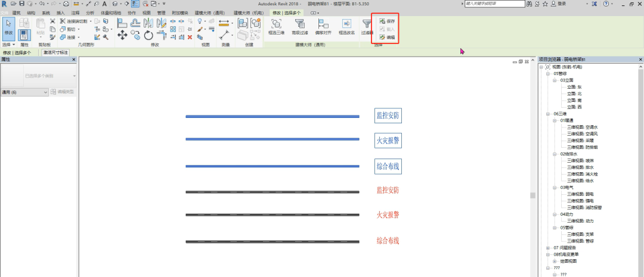Viewport: 644px width, 277px height.
Task: Click the blue-boxed 监控安防 tag
Action: tap(388, 116)
